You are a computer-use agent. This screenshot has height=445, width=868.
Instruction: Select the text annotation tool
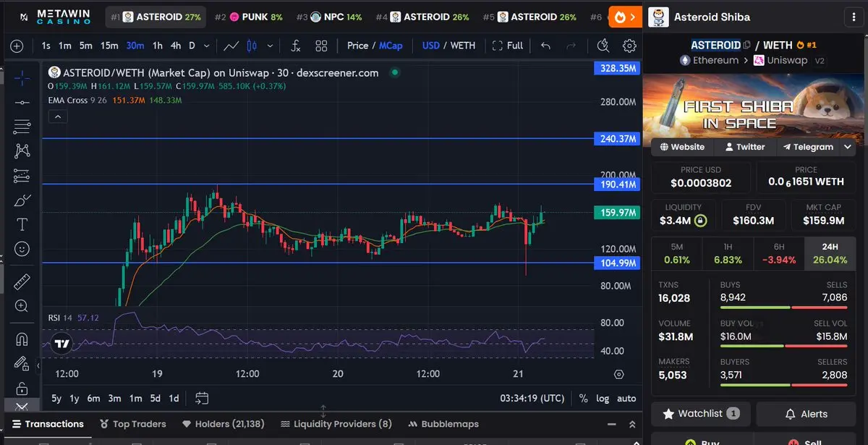click(22, 224)
